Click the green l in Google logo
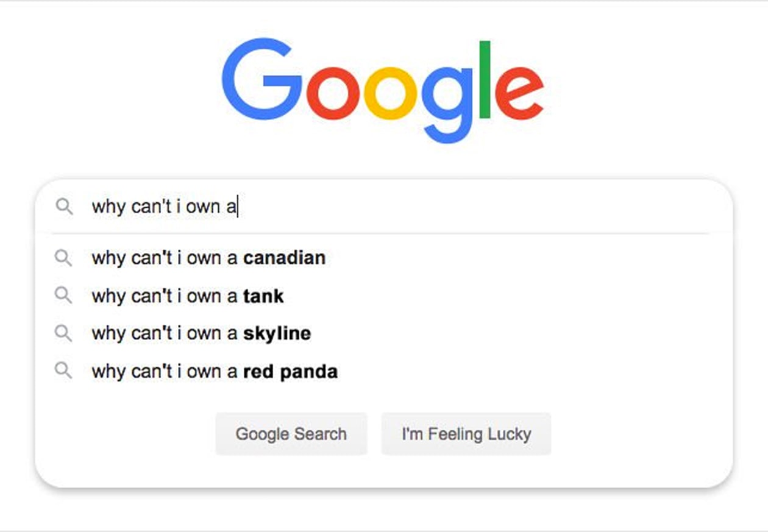The width and height of the screenshot is (768, 532). [x=485, y=79]
